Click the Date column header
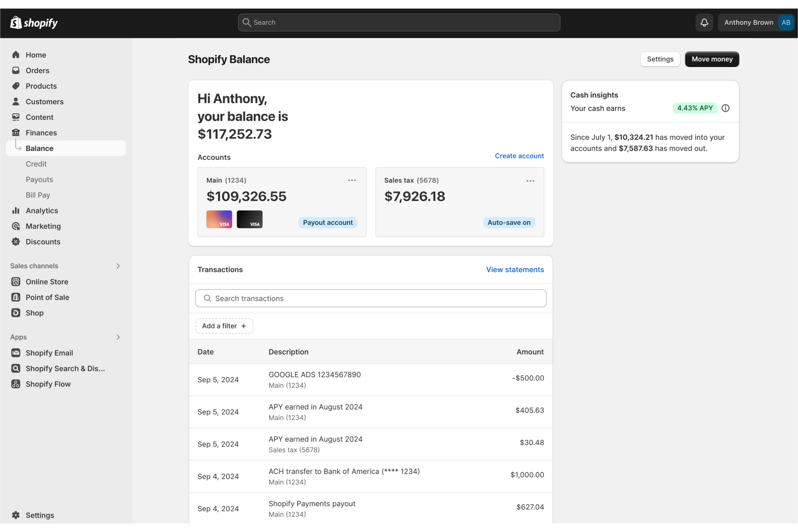Viewport: 798px width, 532px height. [205, 352]
